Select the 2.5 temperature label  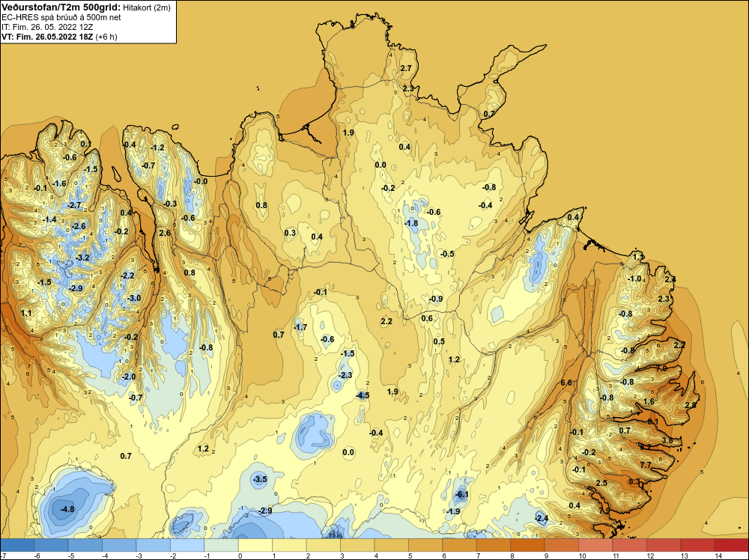tap(602, 483)
